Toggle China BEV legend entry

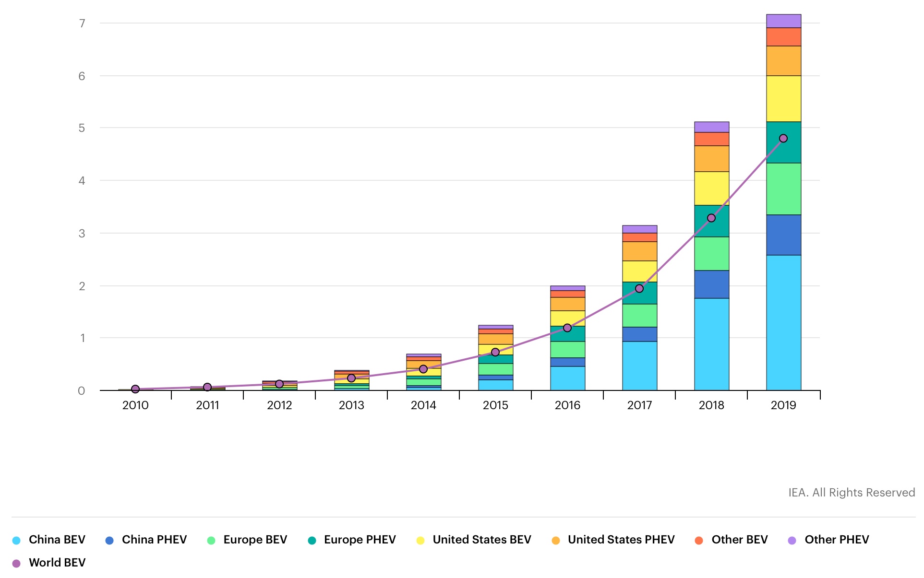point(57,540)
